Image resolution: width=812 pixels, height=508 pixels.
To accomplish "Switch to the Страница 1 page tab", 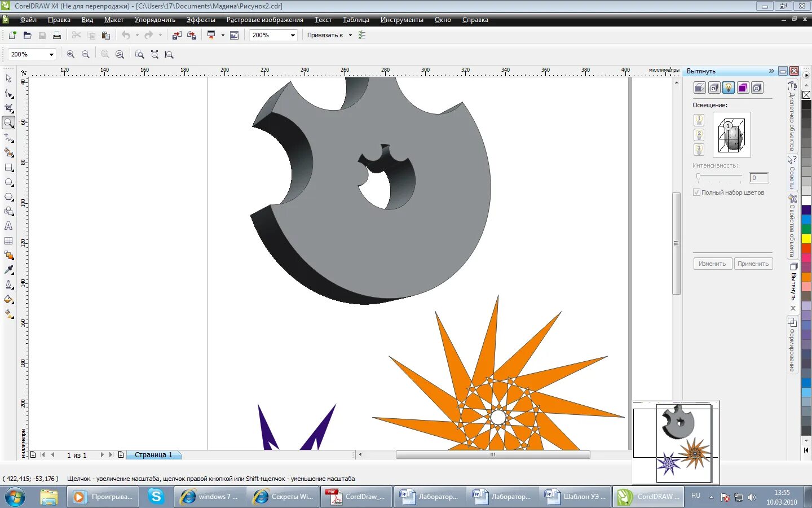I will (153, 455).
